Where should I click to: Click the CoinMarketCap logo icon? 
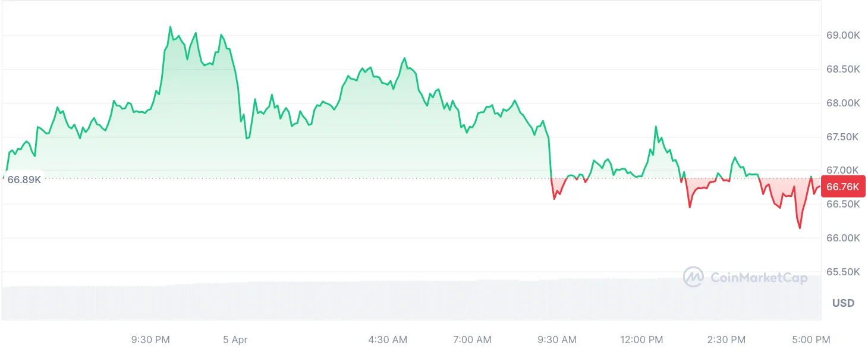point(693,277)
